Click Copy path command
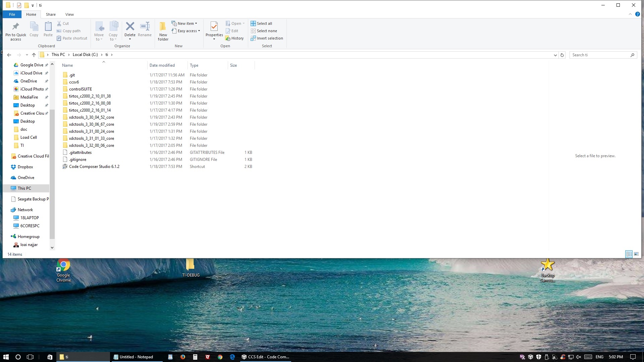644x362 pixels. click(68, 31)
